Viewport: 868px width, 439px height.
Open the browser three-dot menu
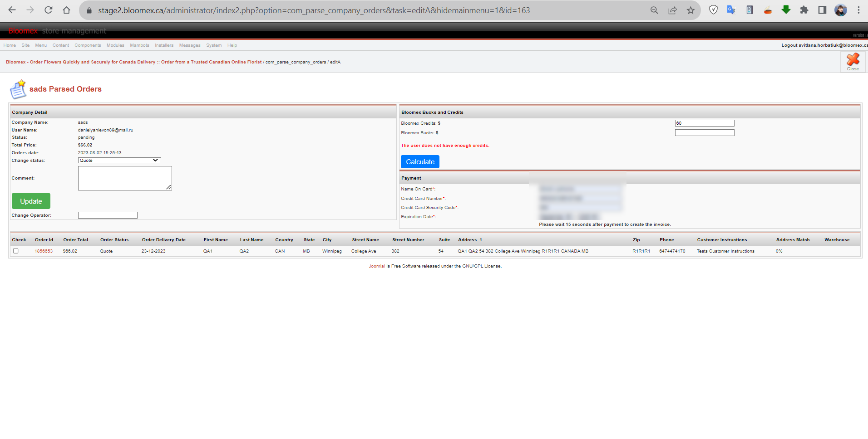point(858,10)
